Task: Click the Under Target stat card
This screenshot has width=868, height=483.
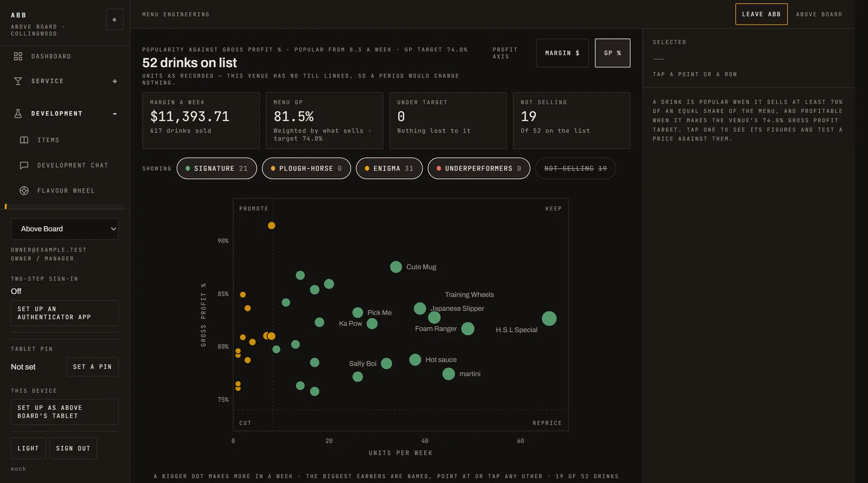Action: 448,120
